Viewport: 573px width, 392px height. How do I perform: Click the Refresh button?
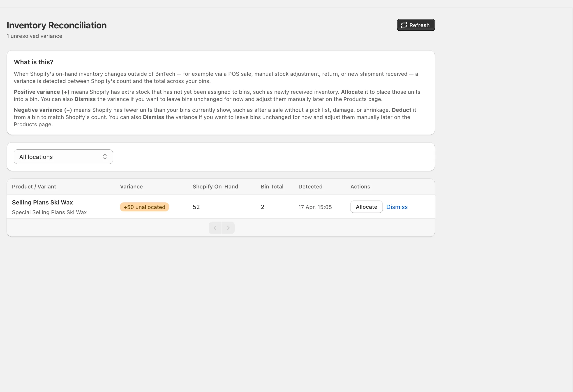416,25
